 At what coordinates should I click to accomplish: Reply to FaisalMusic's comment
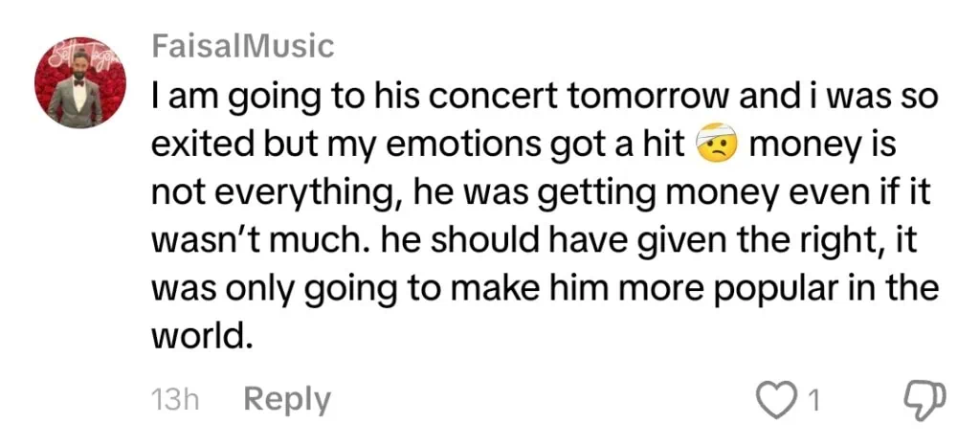(x=287, y=399)
